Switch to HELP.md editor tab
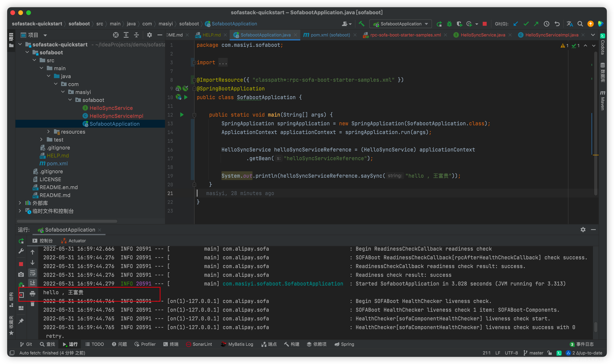The height and width of the screenshot is (364, 614). [211, 35]
